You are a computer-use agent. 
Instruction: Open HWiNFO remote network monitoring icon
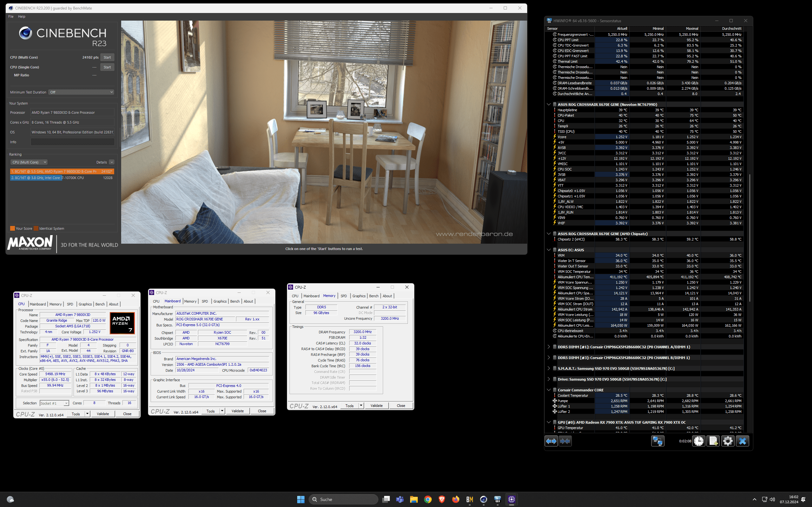click(657, 441)
